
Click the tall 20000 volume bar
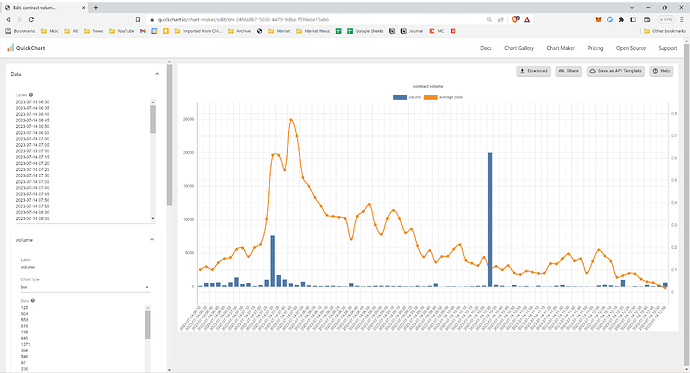[x=490, y=219]
